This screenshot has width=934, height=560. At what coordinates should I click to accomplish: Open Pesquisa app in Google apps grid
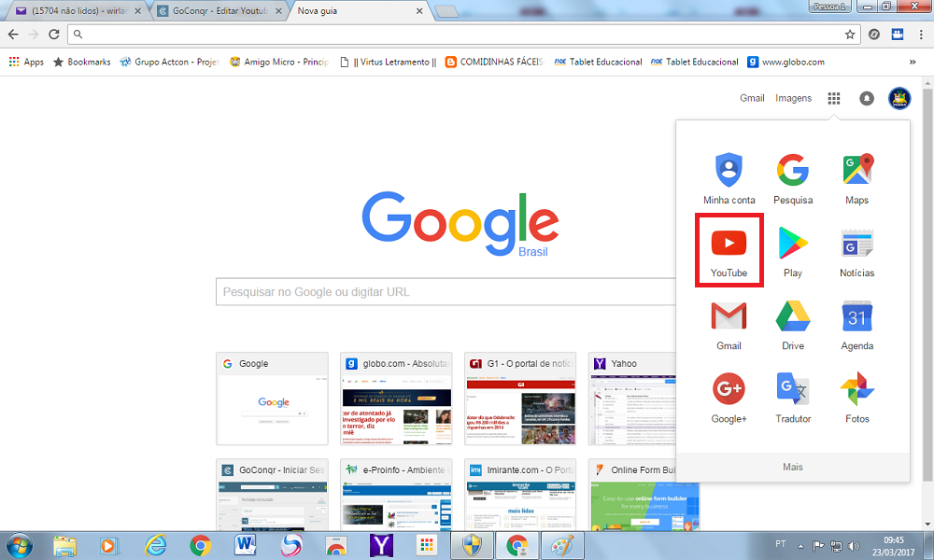(x=793, y=178)
